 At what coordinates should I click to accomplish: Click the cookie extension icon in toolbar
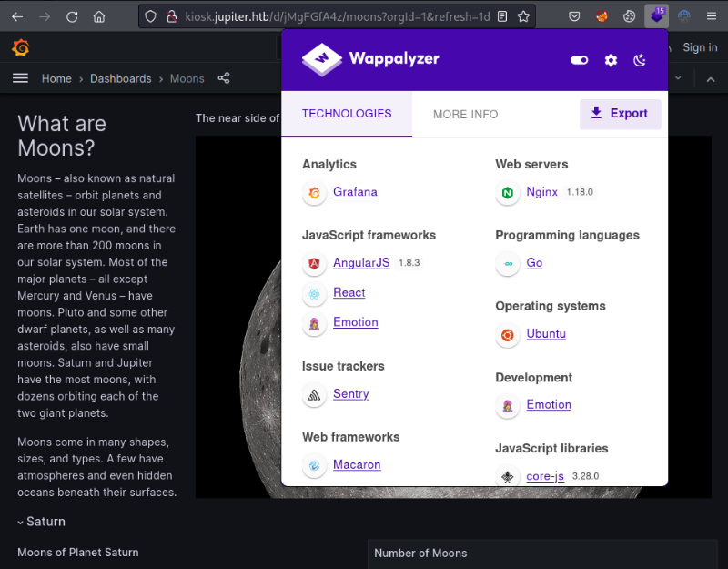tap(629, 16)
